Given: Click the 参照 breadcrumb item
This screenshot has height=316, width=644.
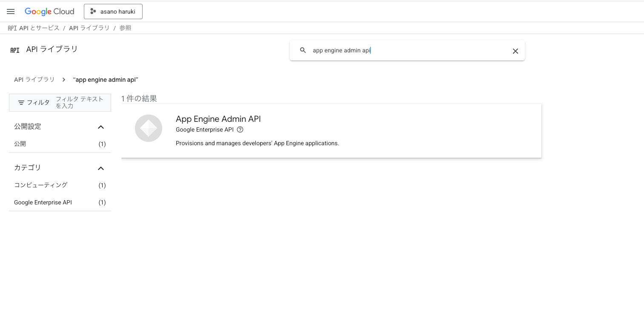Looking at the screenshot, I should tap(125, 28).
